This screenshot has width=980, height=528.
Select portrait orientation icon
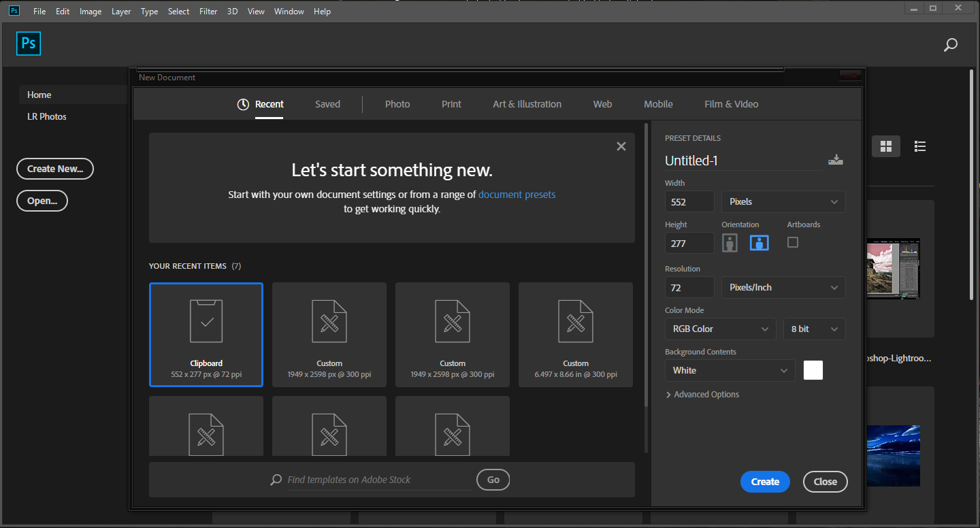click(x=730, y=243)
